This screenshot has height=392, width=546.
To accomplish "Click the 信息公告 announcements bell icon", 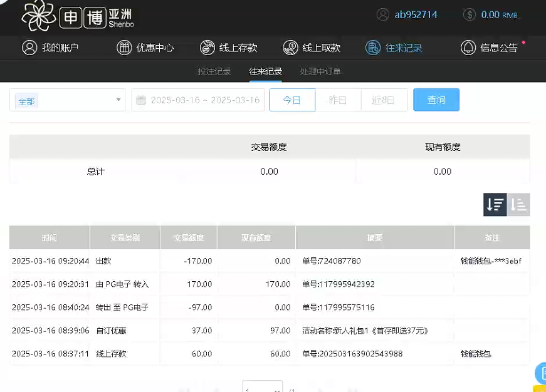I will click(x=468, y=47).
